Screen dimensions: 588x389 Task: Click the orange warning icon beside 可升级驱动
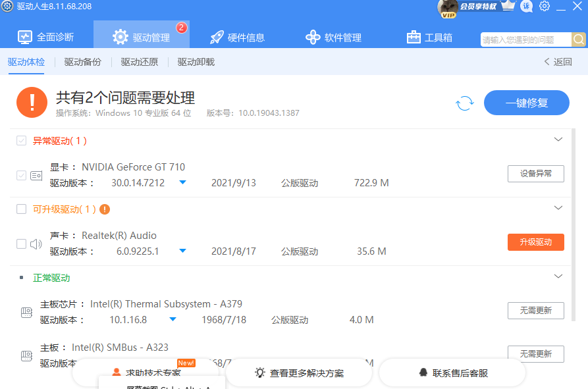[x=105, y=209]
